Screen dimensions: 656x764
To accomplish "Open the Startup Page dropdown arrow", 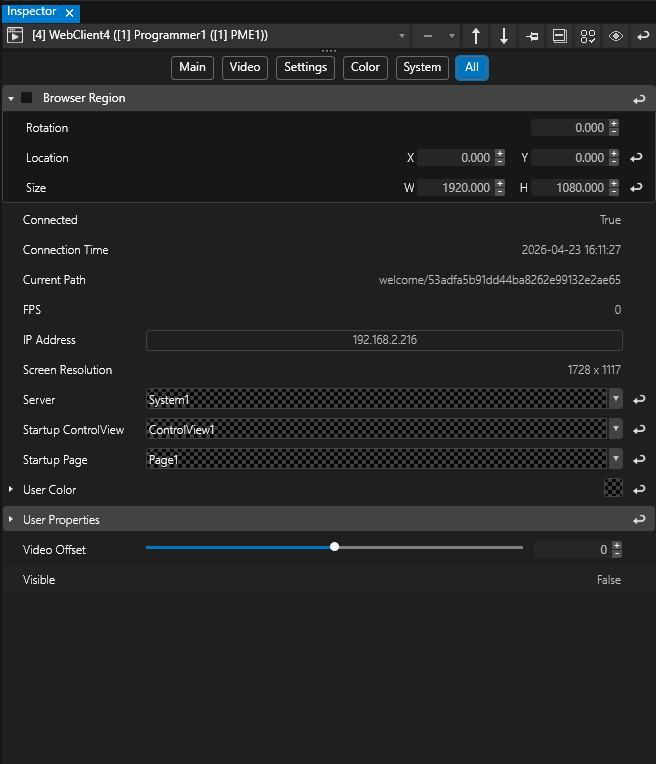I will tap(616, 458).
